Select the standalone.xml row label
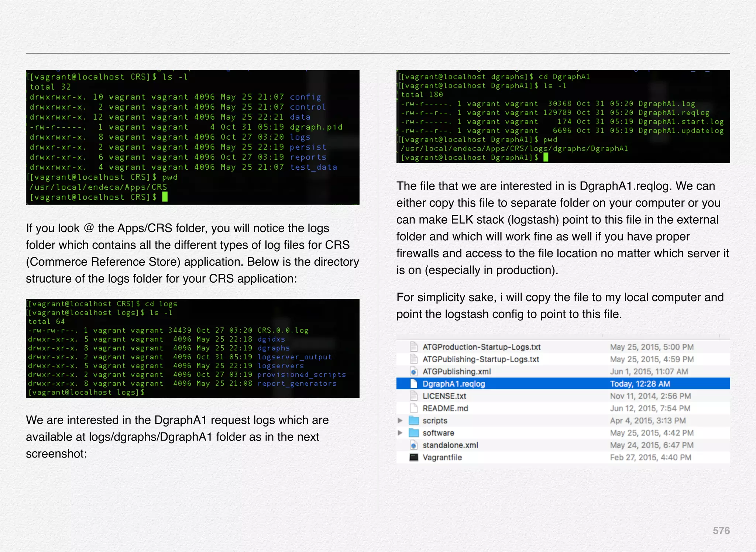Viewport: 756px width, 552px height. tap(450, 445)
